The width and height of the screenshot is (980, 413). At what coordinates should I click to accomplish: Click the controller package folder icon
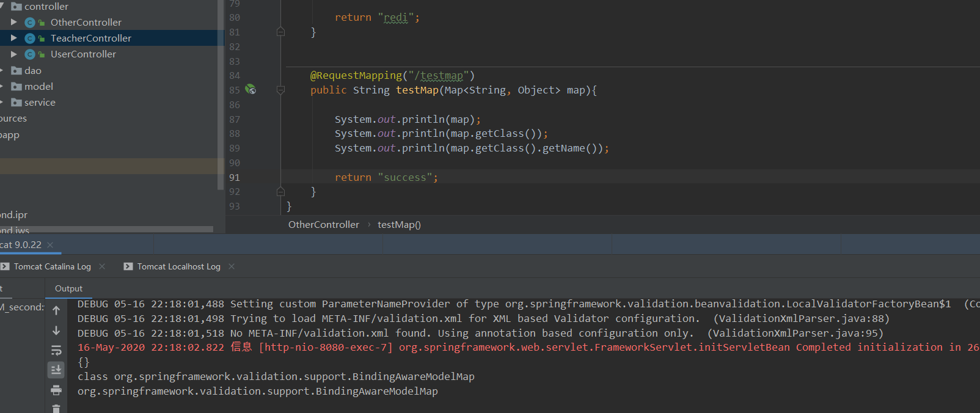pos(16,7)
